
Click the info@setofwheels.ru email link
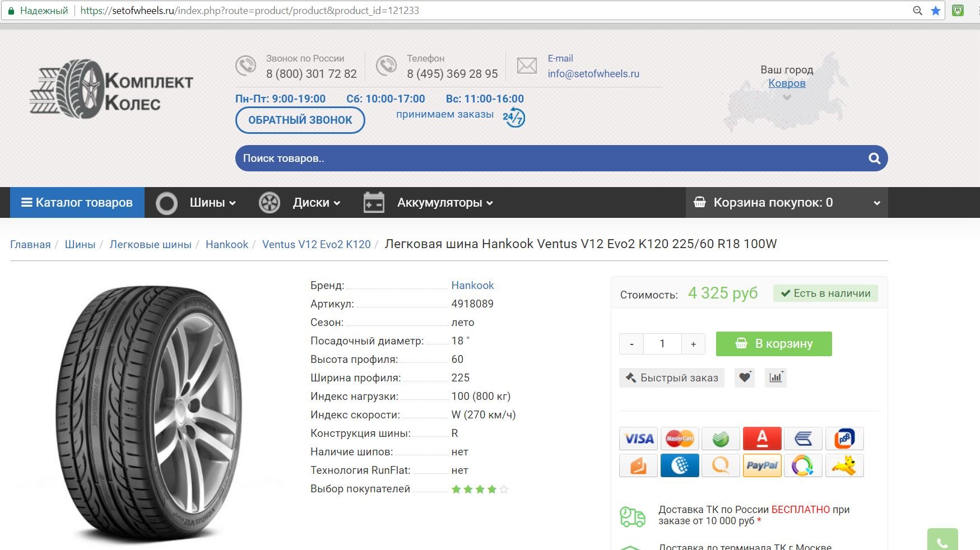tap(593, 74)
